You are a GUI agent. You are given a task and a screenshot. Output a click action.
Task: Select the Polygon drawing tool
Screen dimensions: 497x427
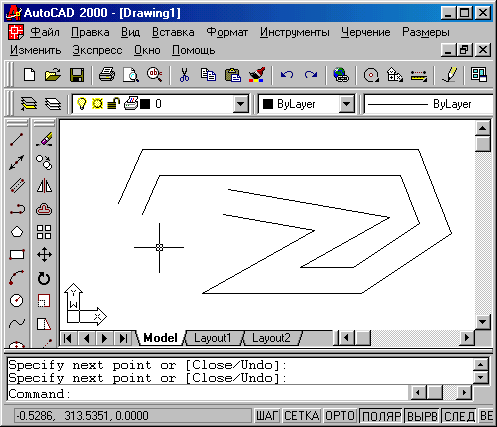pos(17,232)
